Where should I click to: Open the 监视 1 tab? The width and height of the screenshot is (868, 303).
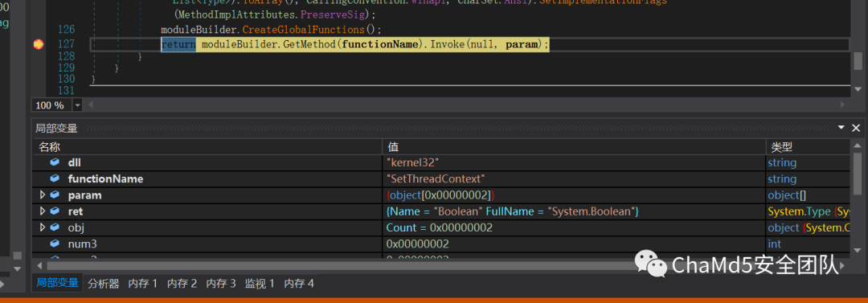[x=260, y=284]
